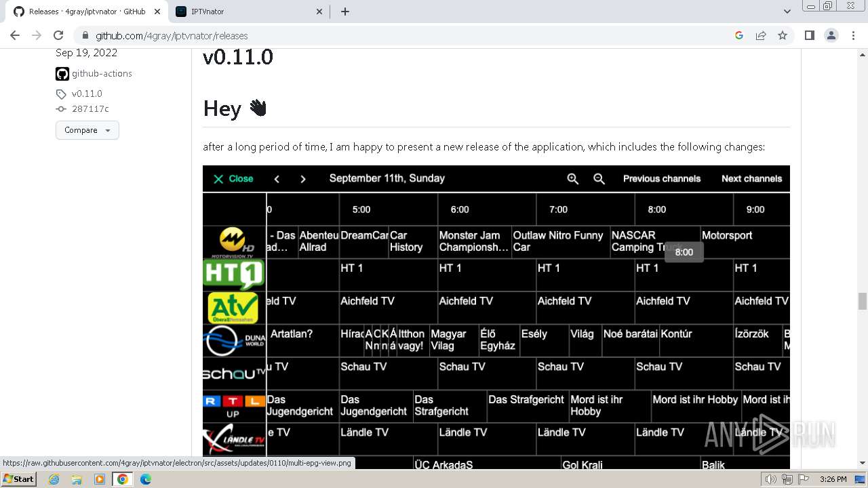This screenshot has width=868, height=488.
Task: Click the Motorvision TV channel logo
Action: pyautogui.click(x=233, y=243)
